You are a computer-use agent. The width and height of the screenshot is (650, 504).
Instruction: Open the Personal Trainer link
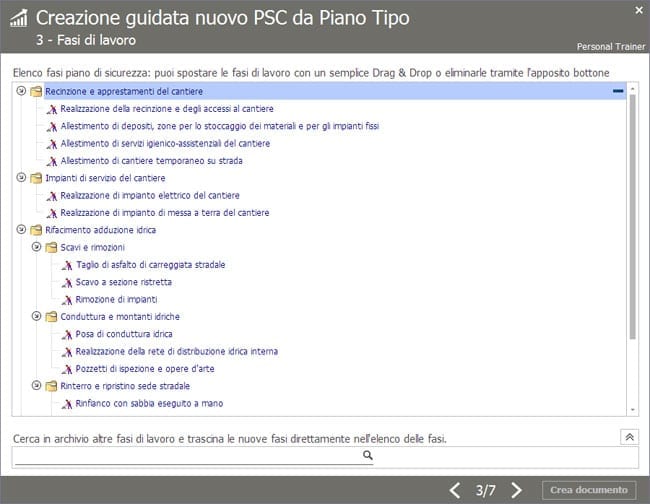click(x=611, y=46)
